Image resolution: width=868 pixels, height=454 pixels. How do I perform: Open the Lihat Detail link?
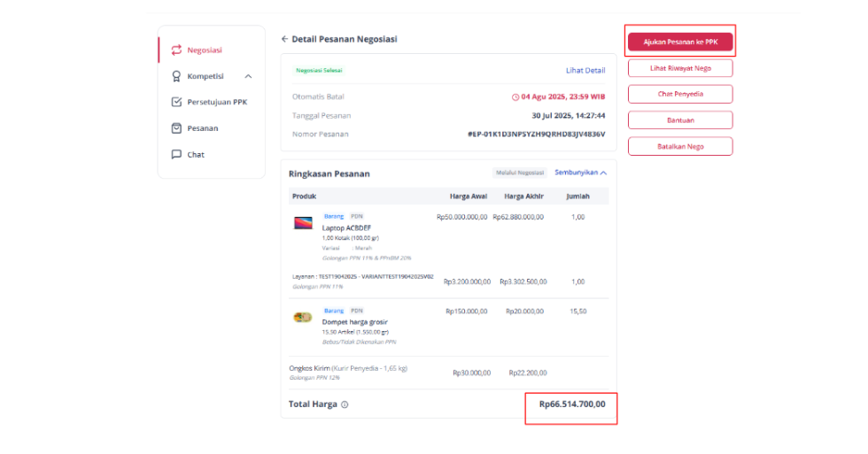click(x=585, y=70)
